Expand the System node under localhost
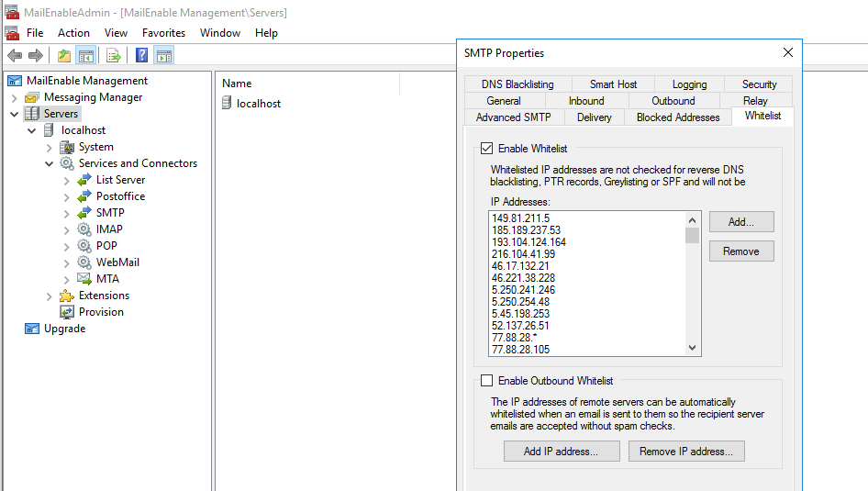The width and height of the screenshot is (868, 491). (50, 147)
